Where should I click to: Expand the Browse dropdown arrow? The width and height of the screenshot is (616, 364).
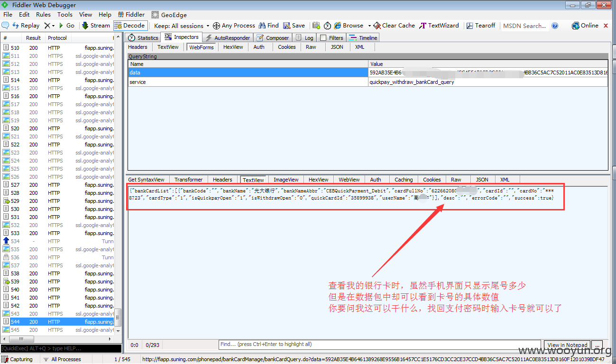[x=369, y=26]
